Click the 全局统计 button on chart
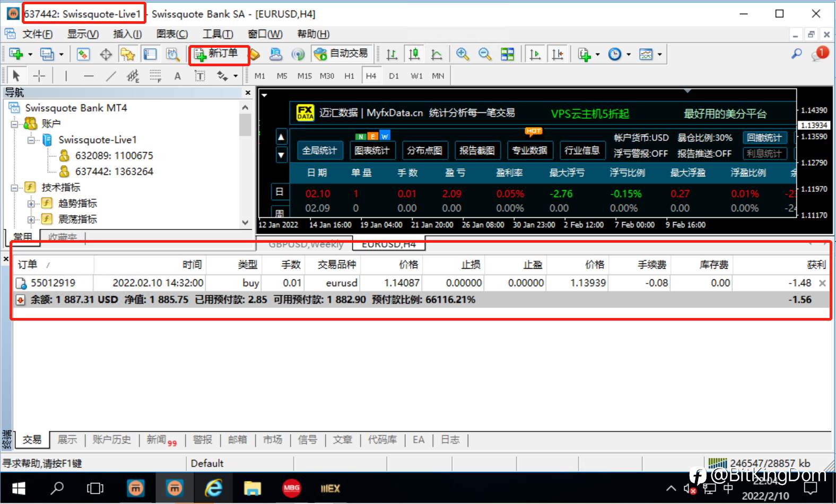836x504 pixels. click(319, 151)
